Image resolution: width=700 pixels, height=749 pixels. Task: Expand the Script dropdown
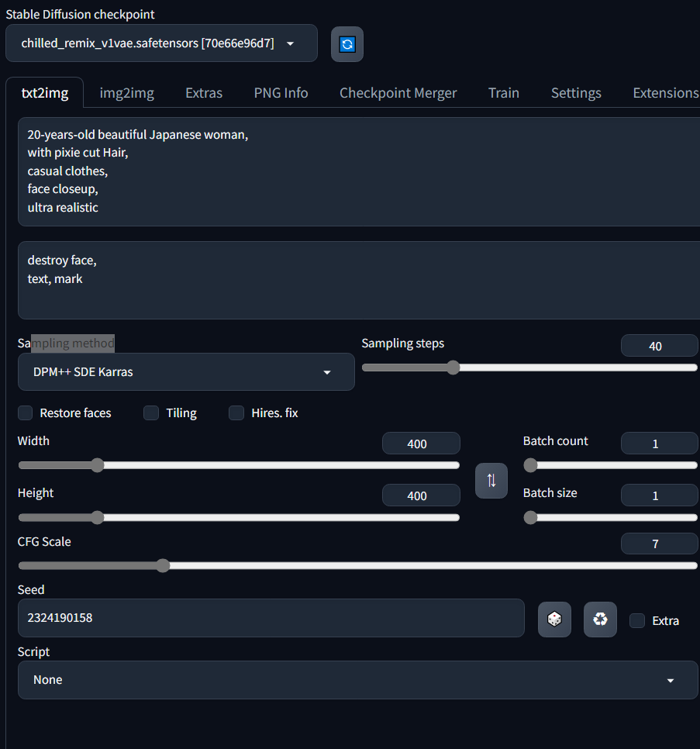358,680
